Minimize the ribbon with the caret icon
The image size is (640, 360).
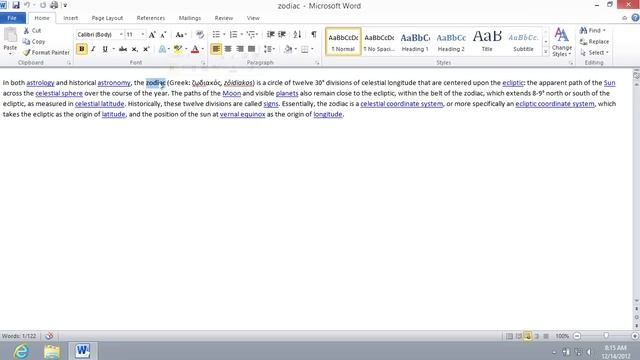point(624,18)
